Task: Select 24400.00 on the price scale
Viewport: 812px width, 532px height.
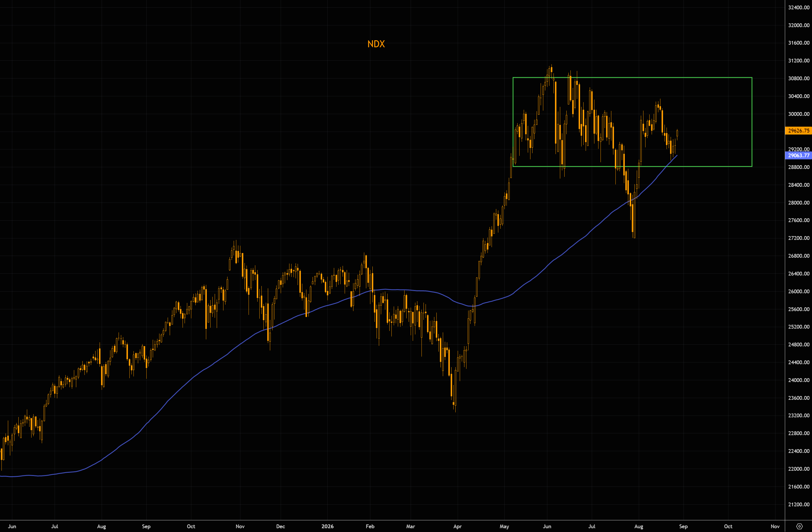Action: 799,362
